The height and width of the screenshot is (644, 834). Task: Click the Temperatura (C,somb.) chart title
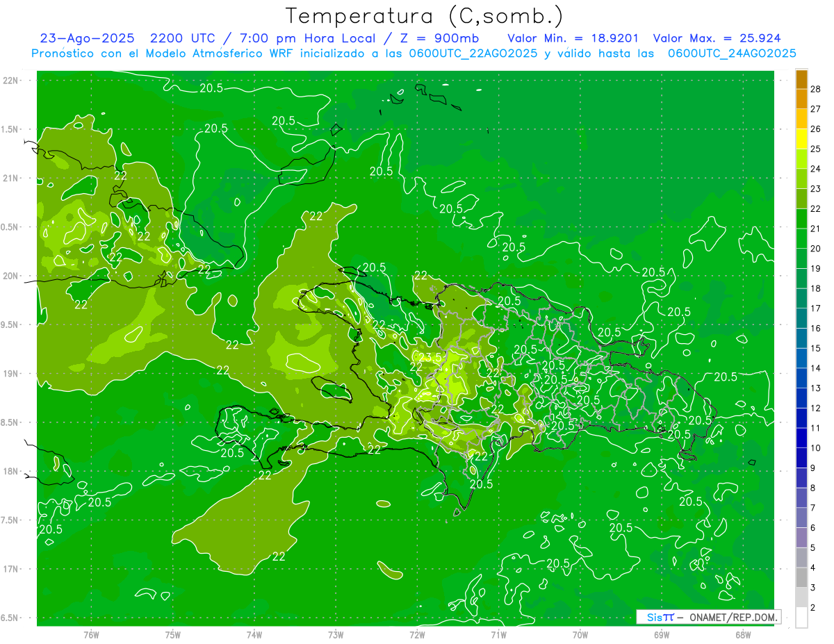425,17
